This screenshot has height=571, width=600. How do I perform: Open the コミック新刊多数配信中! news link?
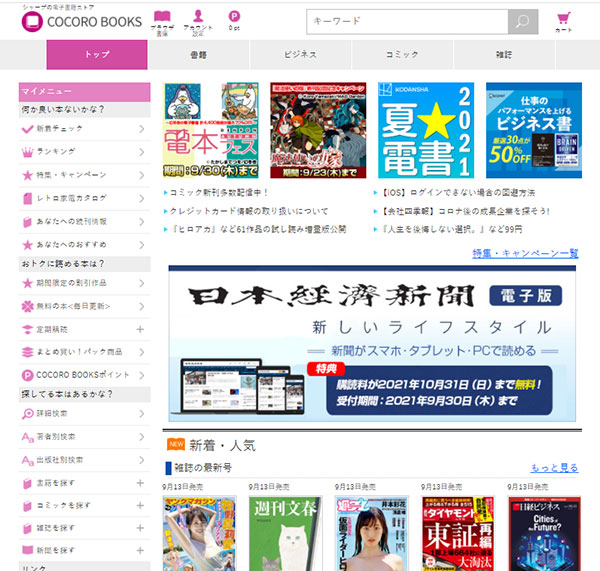click(219, 193)
